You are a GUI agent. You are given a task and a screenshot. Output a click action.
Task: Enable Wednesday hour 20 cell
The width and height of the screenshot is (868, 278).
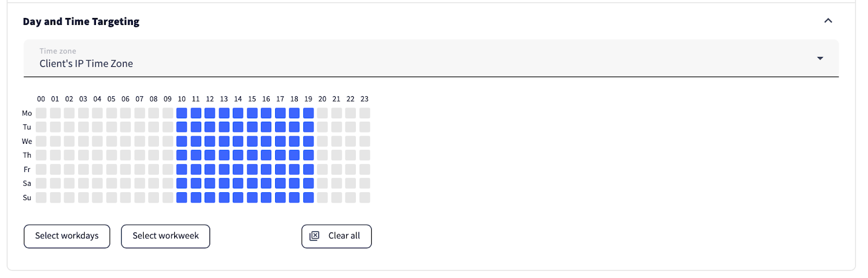click(x=322, y=141)
